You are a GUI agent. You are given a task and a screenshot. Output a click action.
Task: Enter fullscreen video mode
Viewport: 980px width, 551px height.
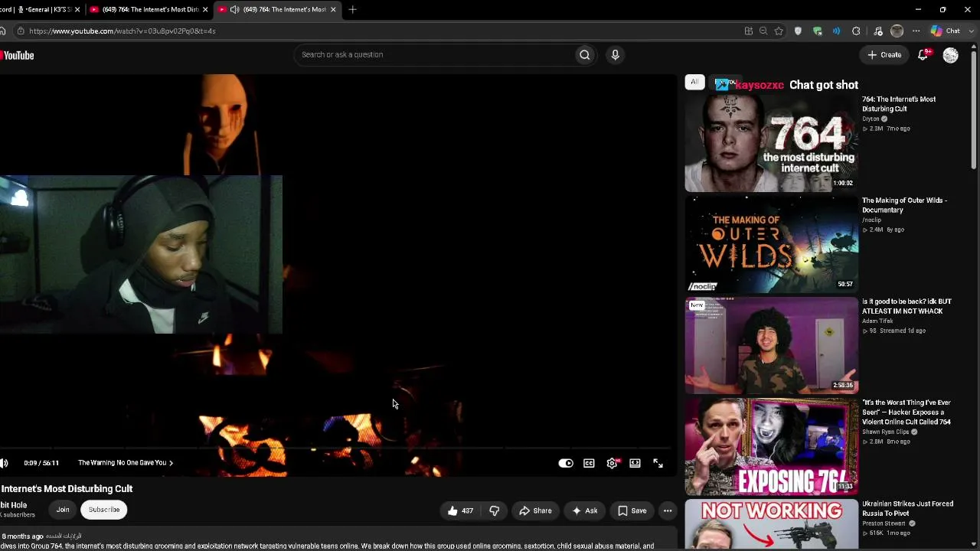point(658,463)
